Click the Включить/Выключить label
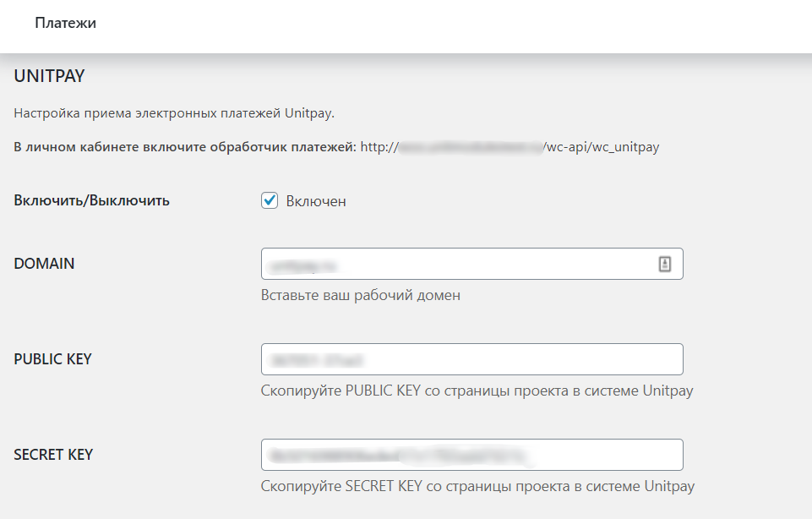This screenshot has width=812, height=519. point(91,200)
